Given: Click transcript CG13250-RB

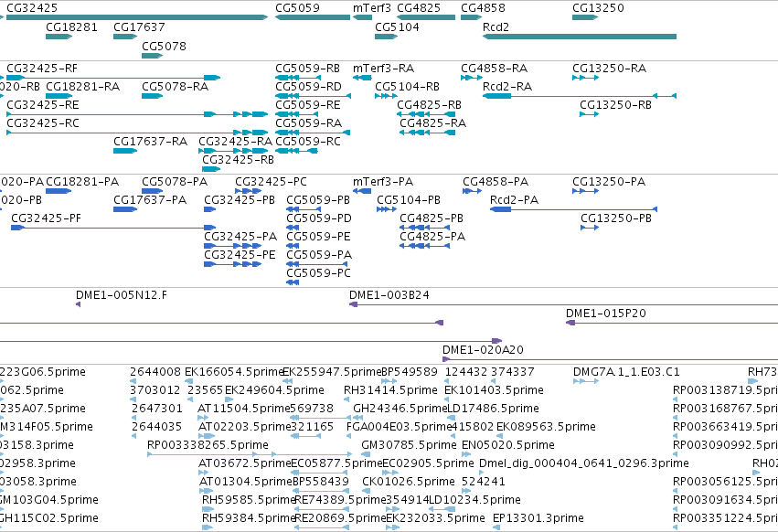Looking at the screenshot, I should (590, 114).
